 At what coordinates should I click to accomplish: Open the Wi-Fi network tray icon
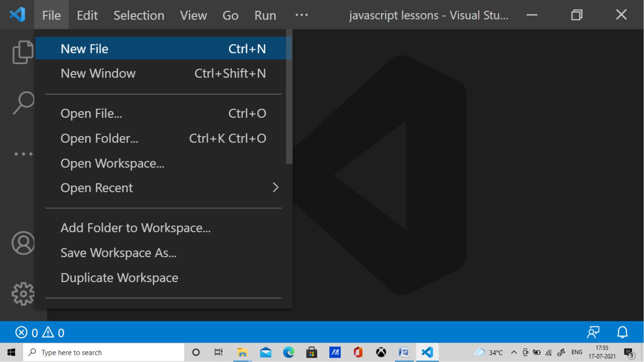click(549, 352)
